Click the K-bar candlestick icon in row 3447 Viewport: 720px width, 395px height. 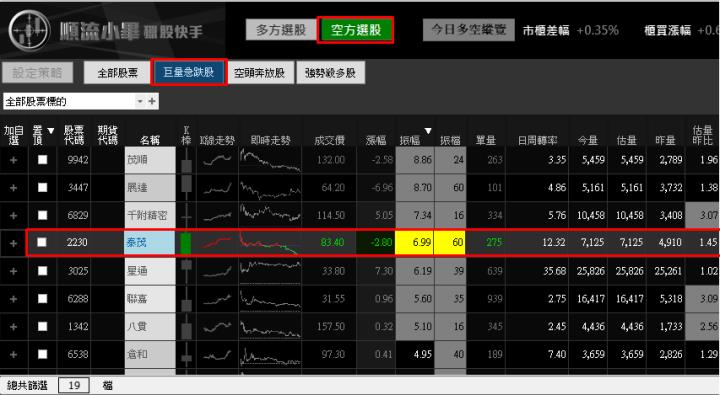coord(186,187)
